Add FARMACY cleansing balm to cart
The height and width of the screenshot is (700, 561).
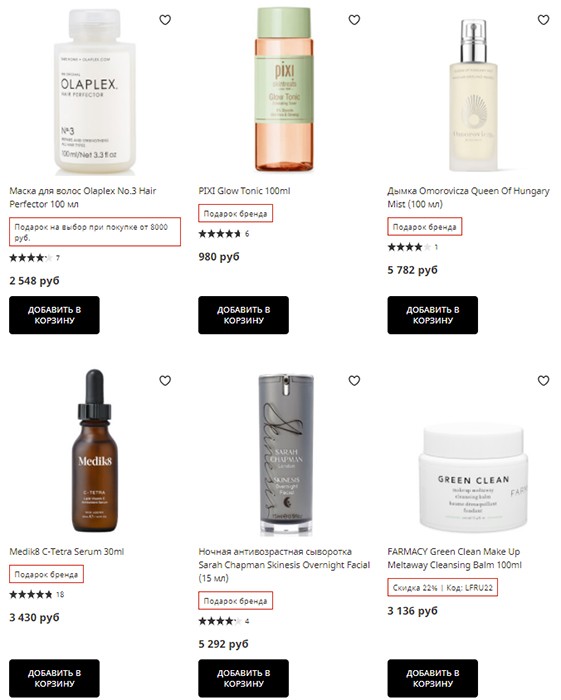pyautogui.click(x=432, y=678)
